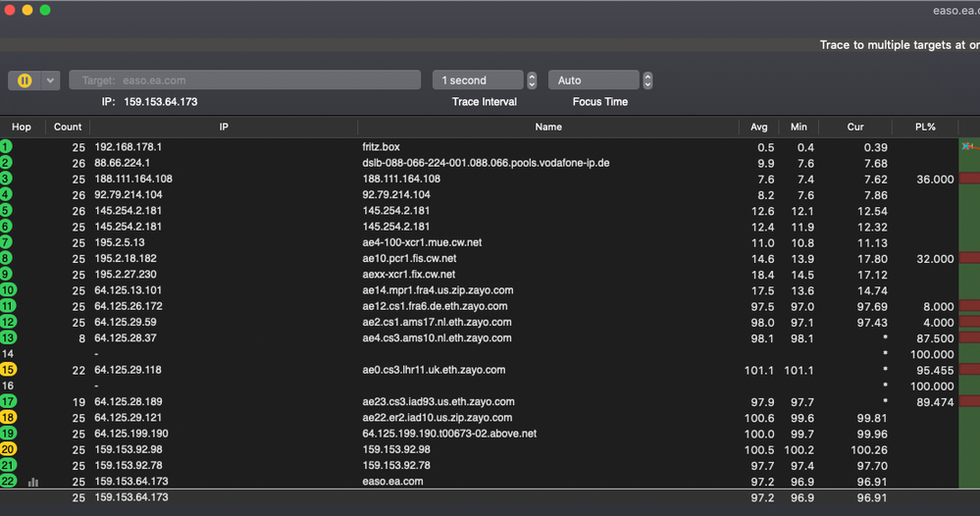Select ae23.cs3.iad93.us.eth.zayo.com name

[438, 401]
